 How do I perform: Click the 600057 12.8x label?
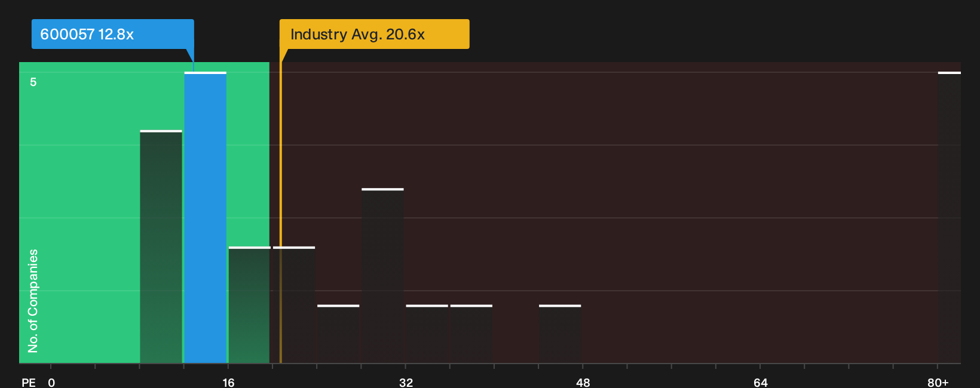[x=112, y=34]
